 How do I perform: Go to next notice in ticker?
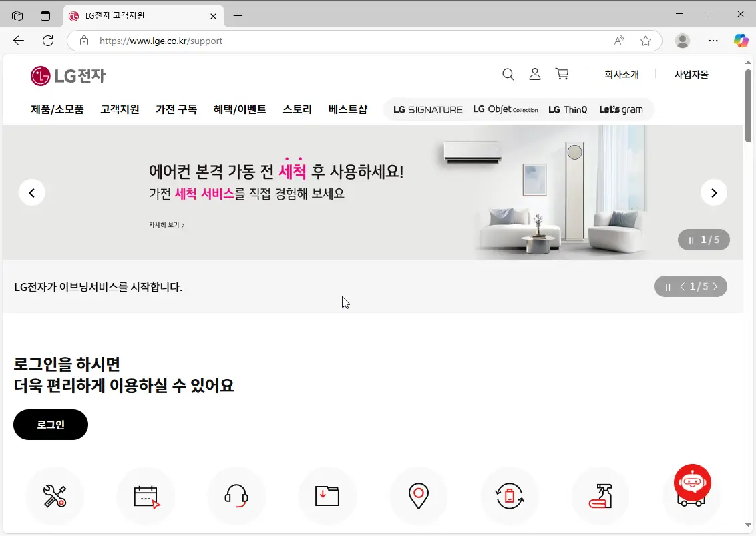tap(715, 286)
